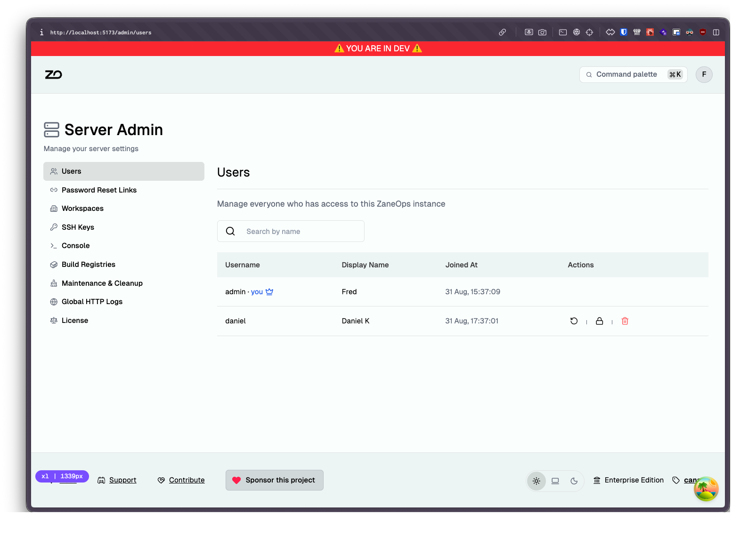Click the '31 Aug, 17:37:01' join date
Screen dimensions: 756x547
pos(472,321)
